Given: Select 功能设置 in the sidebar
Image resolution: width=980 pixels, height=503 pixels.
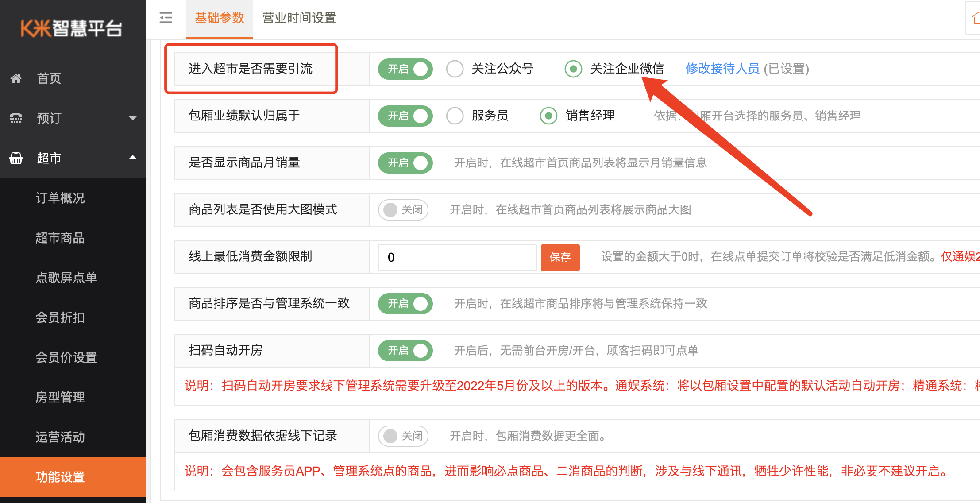Looking at the screenshot, I should [x=73, y=477].
